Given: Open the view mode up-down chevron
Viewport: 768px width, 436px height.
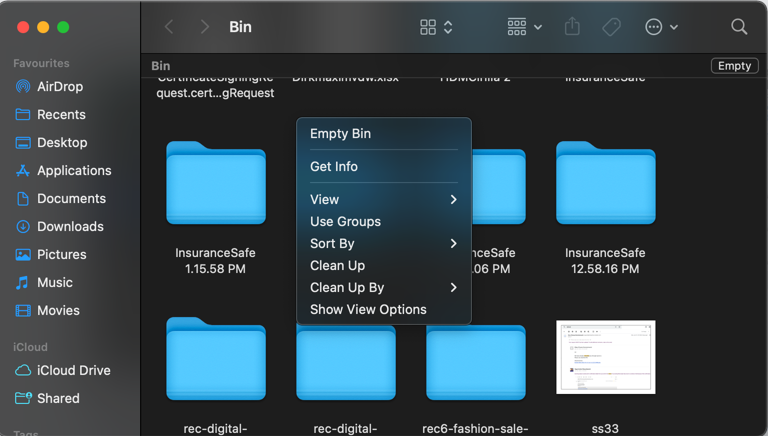Looking at the screenshot, I should (448, 27).
